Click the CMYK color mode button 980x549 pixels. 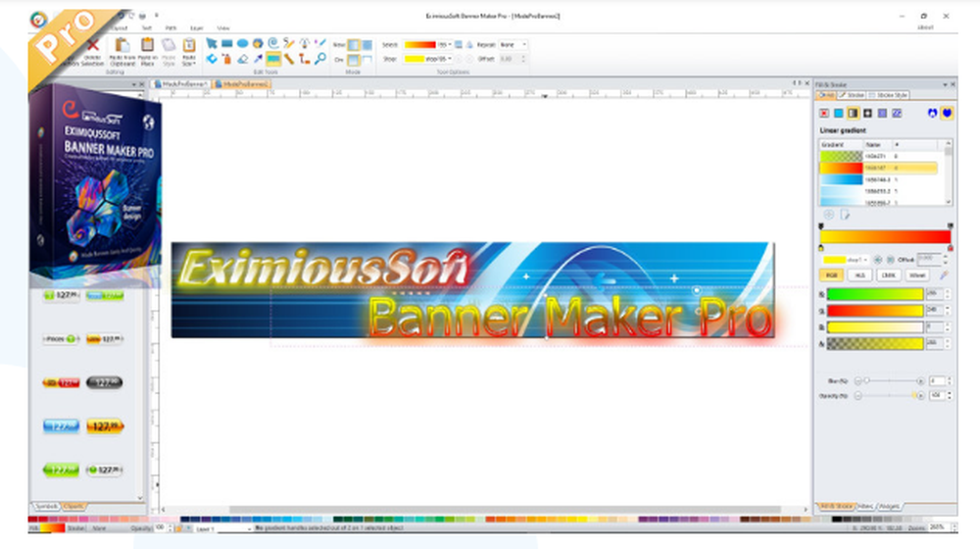coord(888,275)
